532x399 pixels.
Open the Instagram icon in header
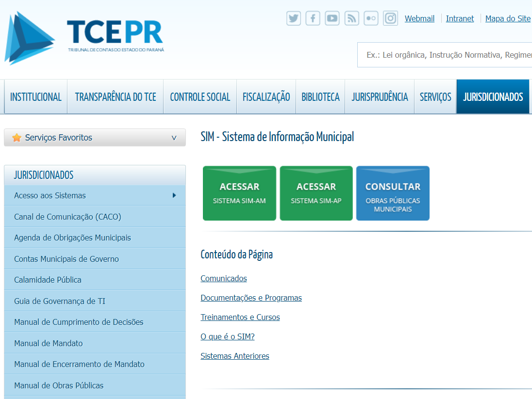[x=391, y=18]
